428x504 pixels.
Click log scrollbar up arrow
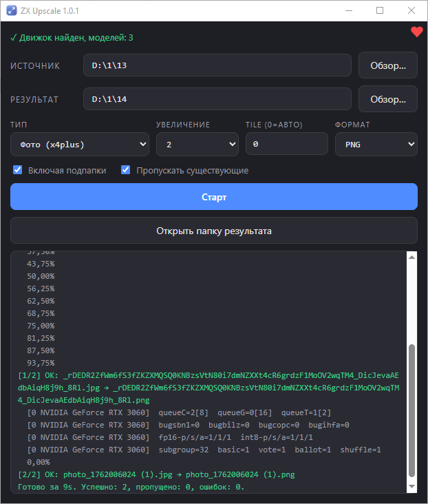[411, 257]
